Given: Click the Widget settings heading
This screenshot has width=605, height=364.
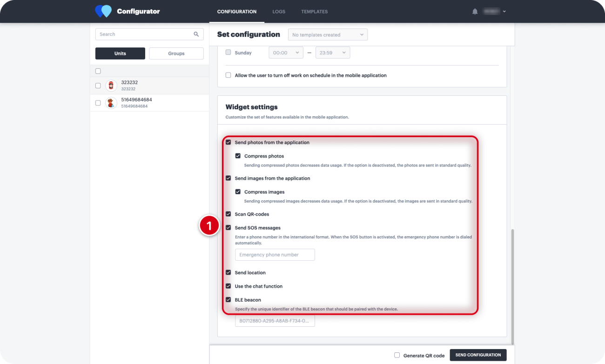Looking at the screenshot, I should pos(252,107).
